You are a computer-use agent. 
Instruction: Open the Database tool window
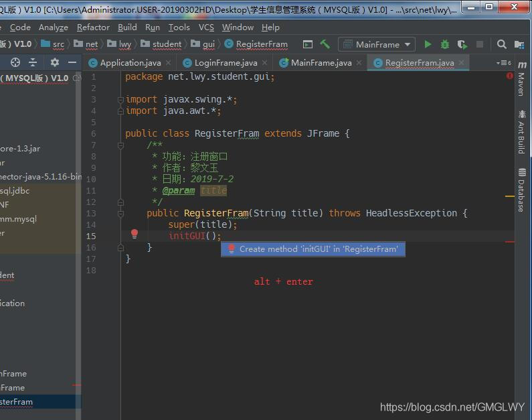[522, 190]
